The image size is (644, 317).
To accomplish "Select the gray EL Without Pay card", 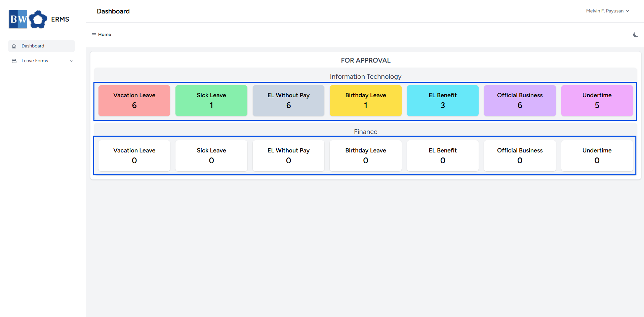I will click(288, 101).
